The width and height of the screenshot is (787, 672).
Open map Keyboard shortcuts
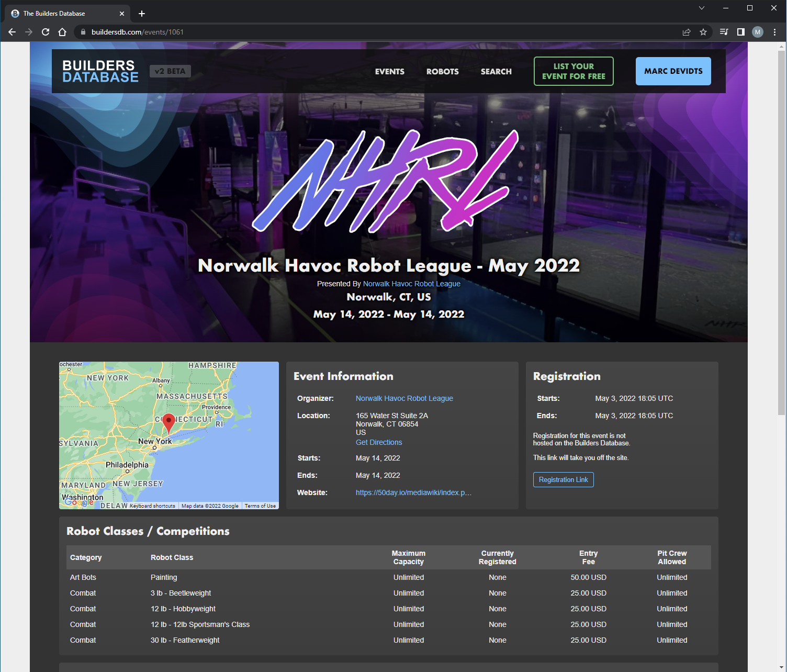pyautogui.click(x=152, y=506)
